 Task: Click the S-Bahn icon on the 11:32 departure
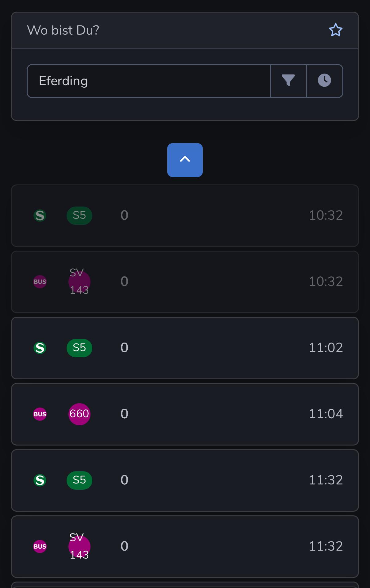(40, 480)
